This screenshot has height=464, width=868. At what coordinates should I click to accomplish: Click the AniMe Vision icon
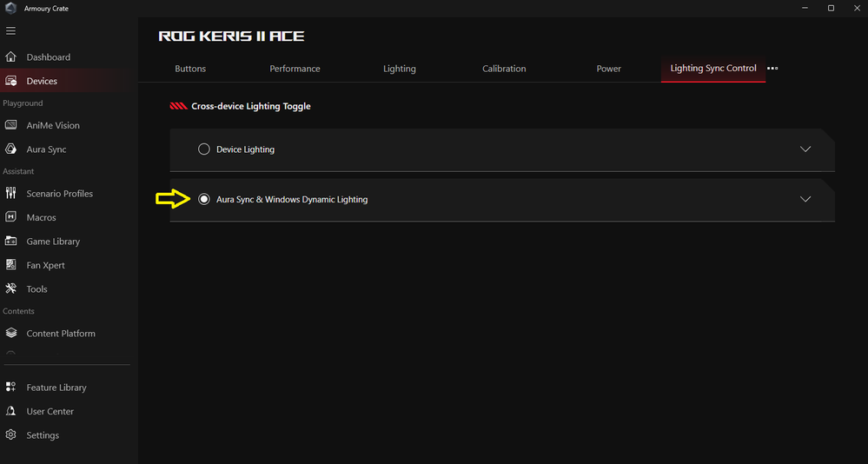(x=10, y=125)
